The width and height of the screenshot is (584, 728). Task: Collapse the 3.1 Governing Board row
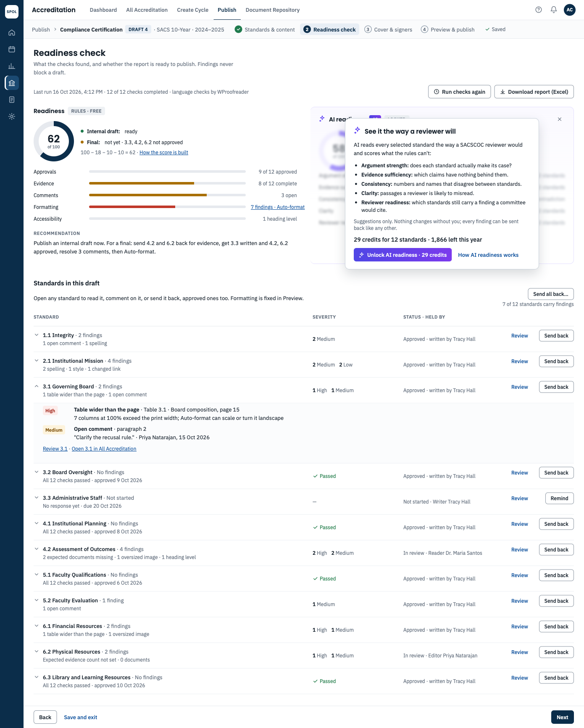37,386
